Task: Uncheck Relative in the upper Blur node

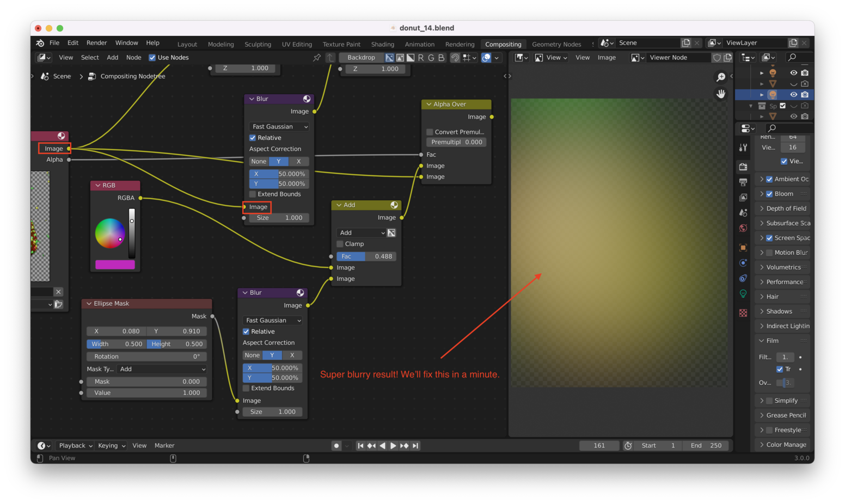Action: coord(253,138)
